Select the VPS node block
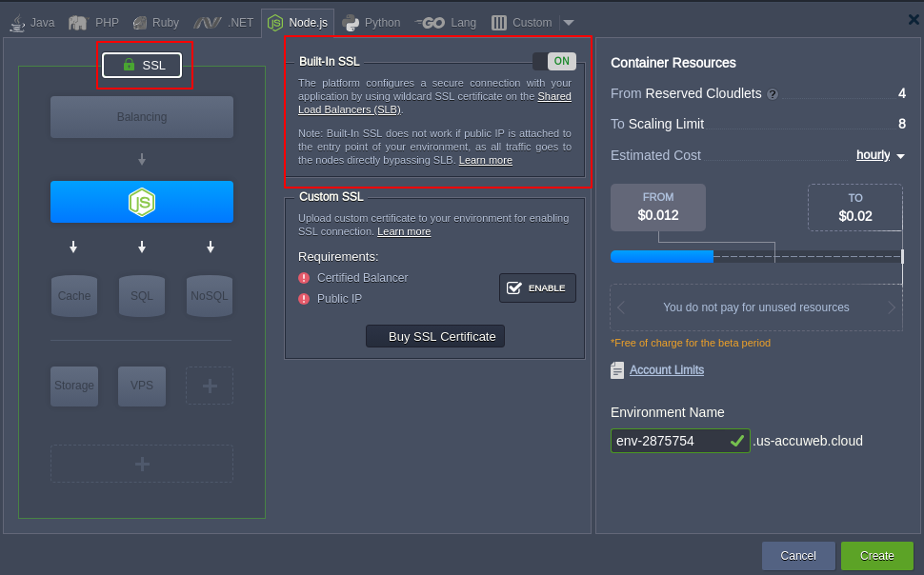 click(142, 386)
